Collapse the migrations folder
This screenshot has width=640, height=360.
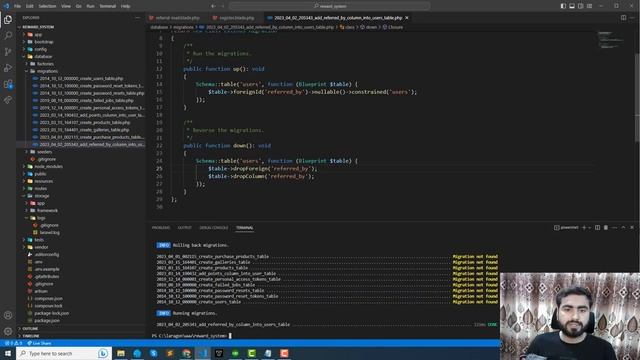click(47, 71)
